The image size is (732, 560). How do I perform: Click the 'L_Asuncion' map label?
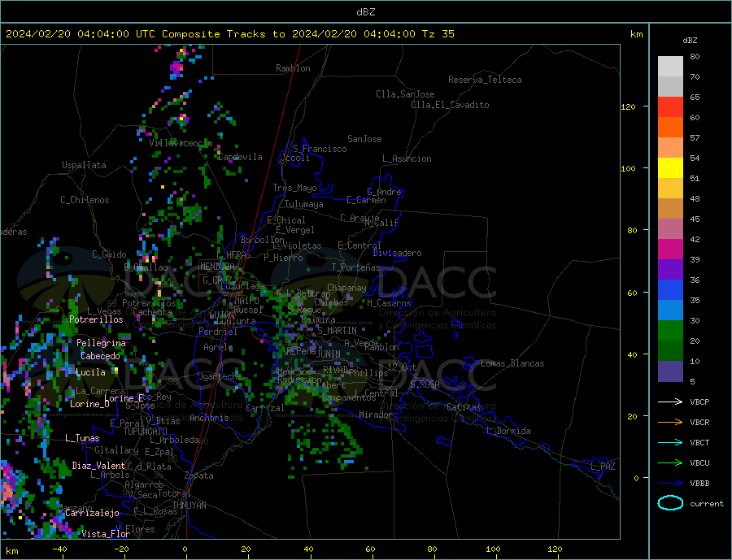[x=407, y=158]
